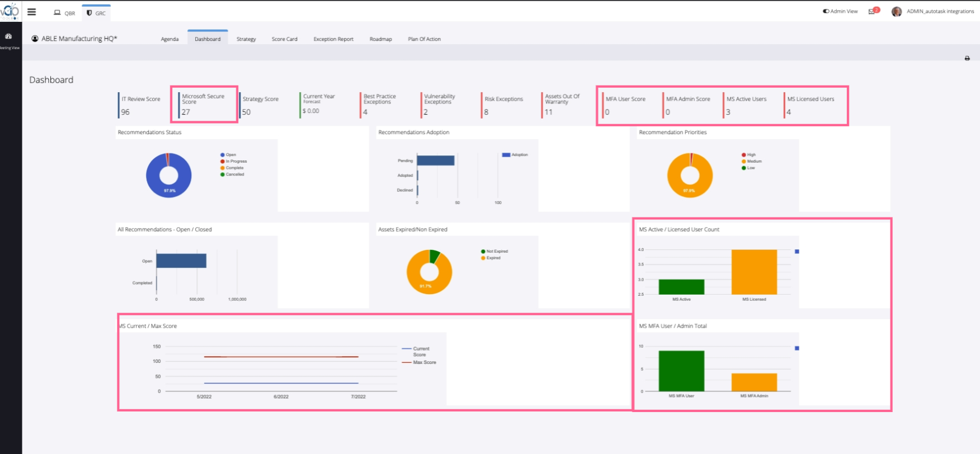
Task: Open the Score Card tab
Action: click(285, 39)
